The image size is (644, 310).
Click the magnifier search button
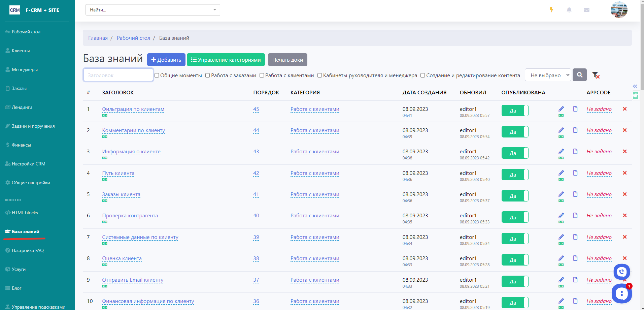point(580,75)
